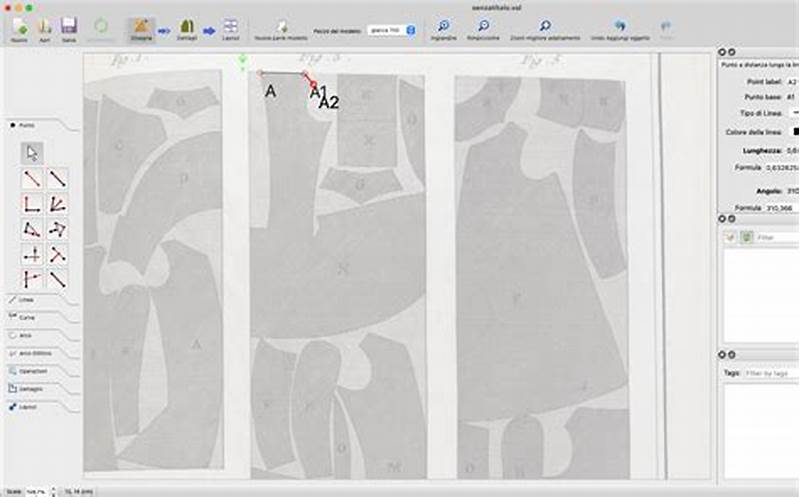Image resolution: width=800 pixels, height=497 pixels.
Task: Click the Point label field showing A2
Action: (793, 82)
